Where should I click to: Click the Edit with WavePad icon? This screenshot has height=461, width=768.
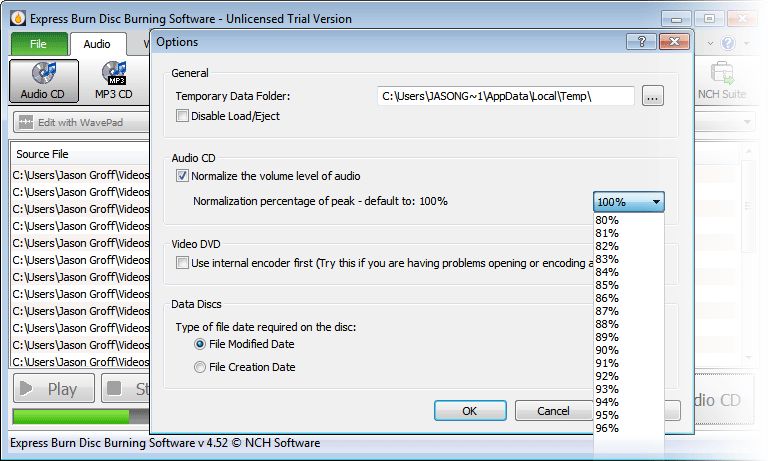[x=25, y=122]
